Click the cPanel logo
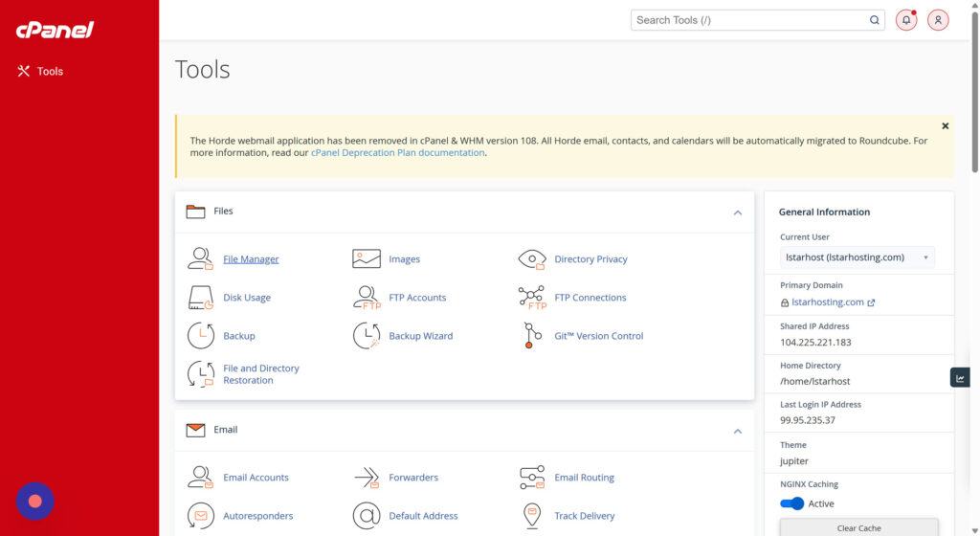The image size is (980, 536). coord(55,30)
